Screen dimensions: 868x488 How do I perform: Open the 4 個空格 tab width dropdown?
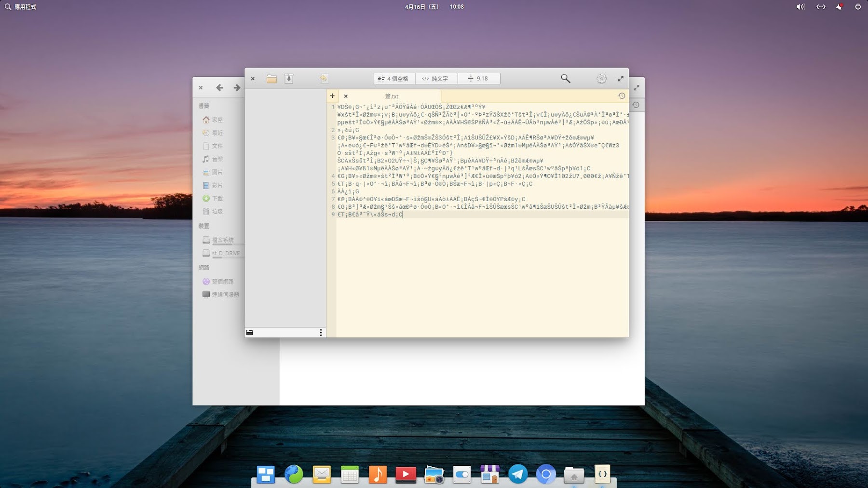(x=393, y=79)
